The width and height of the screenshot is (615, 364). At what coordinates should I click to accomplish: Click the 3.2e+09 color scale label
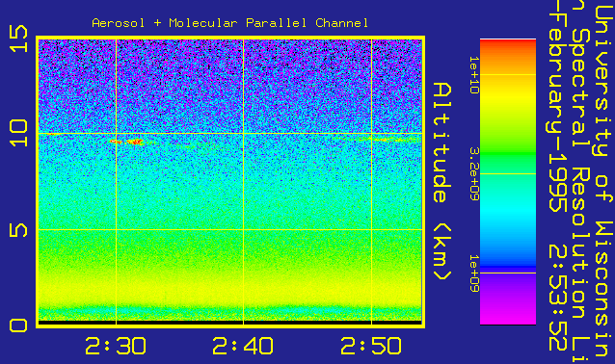point(474,174)
